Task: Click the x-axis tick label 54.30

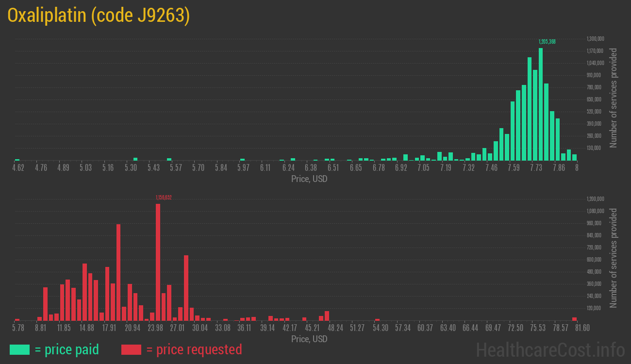Action: pos(380,328)
